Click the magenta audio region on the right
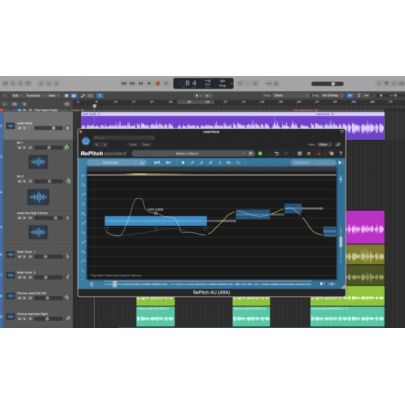 coord(365,227)
